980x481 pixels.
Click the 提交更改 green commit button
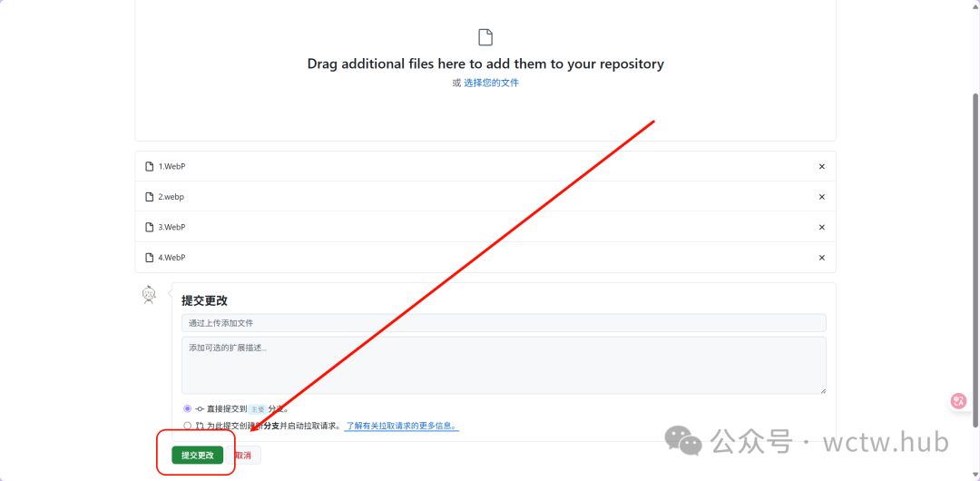click(197, 455)
